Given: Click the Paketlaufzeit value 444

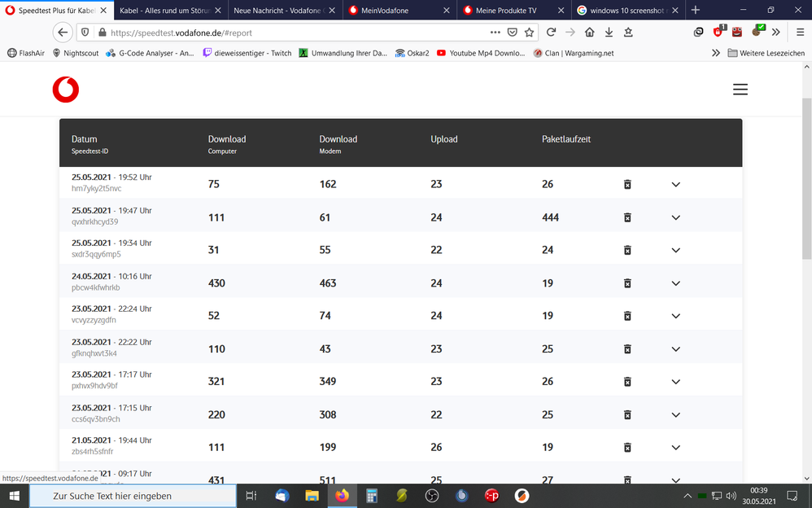Looking at the screenshot, I should (x=551, y=217).
